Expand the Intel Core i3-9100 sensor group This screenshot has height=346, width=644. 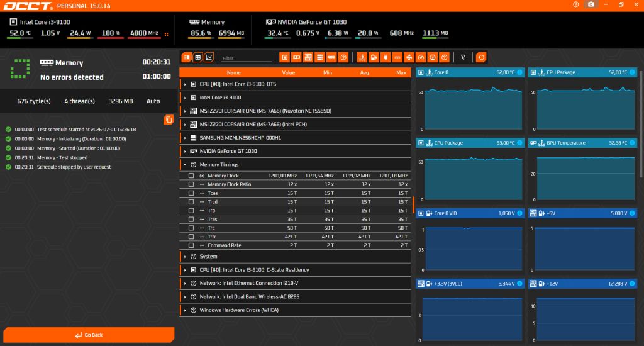point(185,98)
